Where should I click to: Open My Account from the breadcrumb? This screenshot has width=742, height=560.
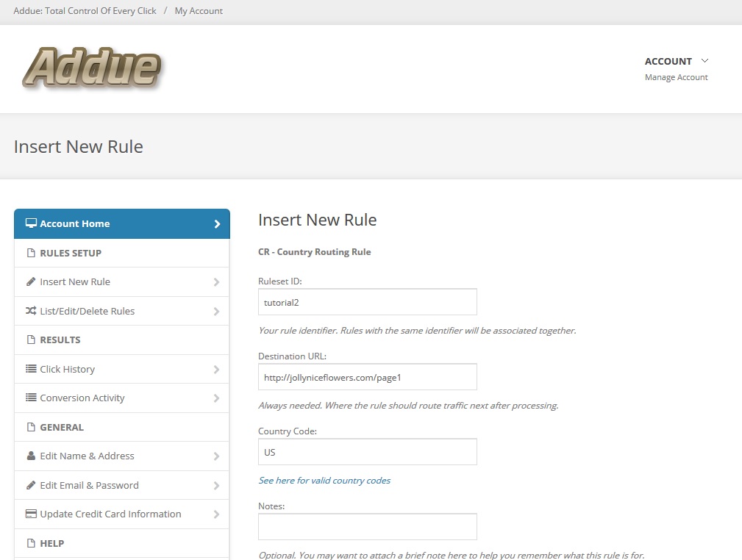click(199, 11)
